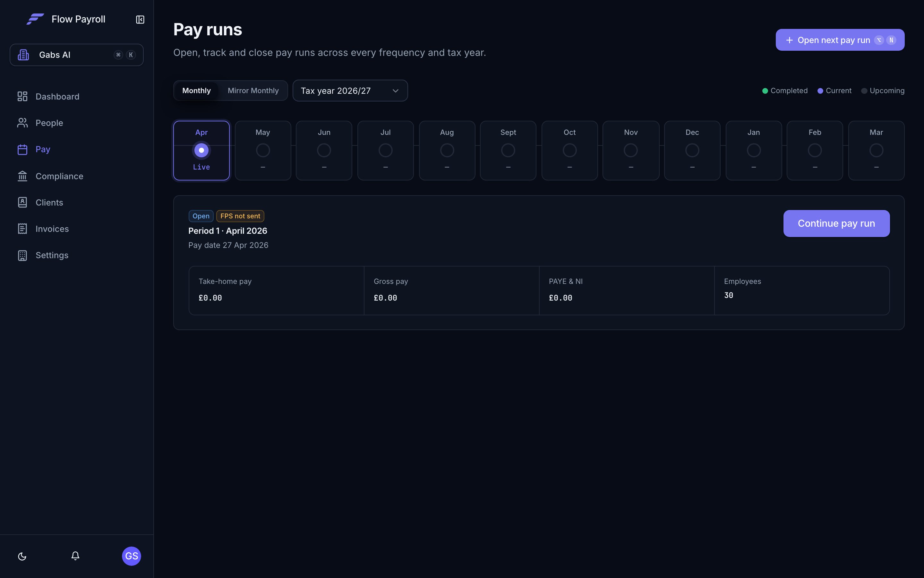Select the Monthly frequency tab
Viewport: 924px width, 578px height.
point(196,91)
